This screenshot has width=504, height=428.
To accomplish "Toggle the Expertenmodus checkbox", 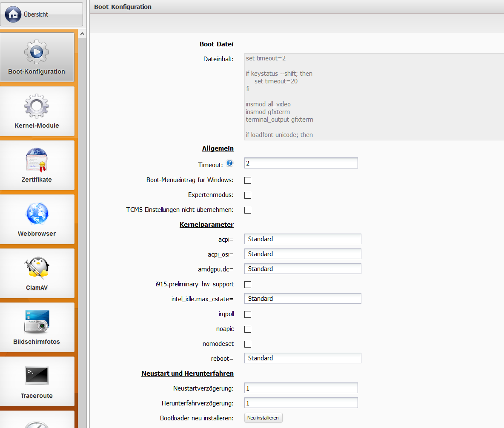I will (248, 195).
